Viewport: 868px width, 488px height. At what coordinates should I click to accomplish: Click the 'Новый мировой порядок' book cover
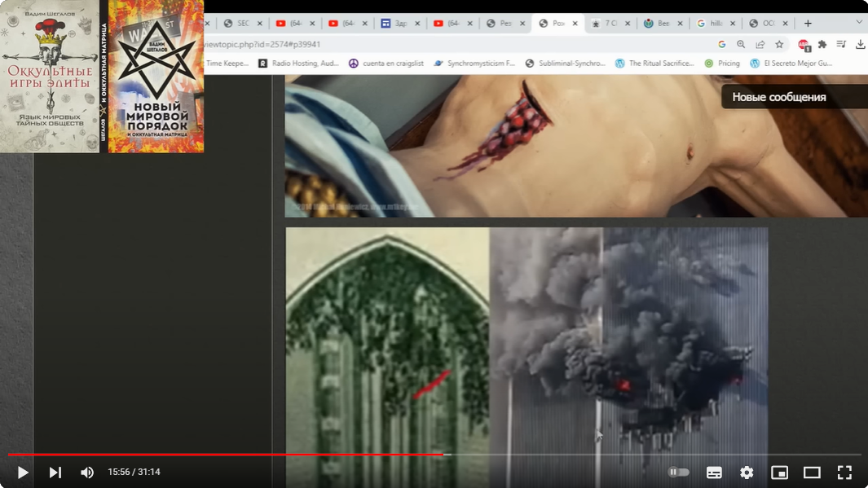[x=156, y=77]
